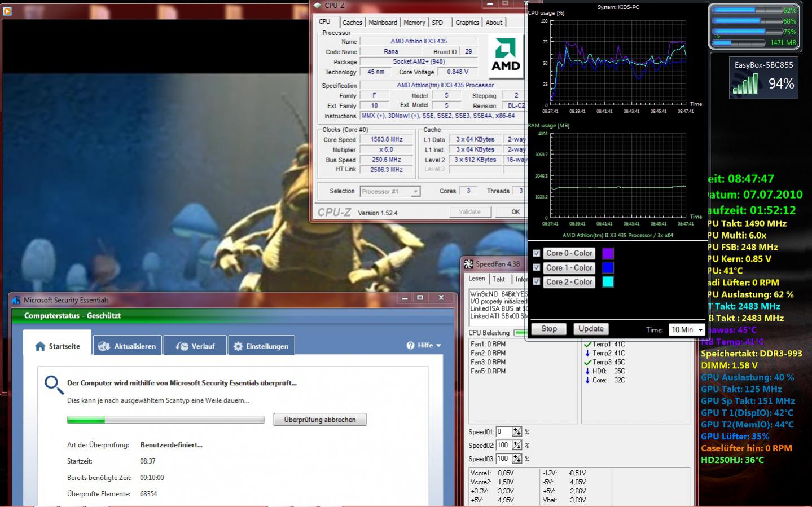
Task: Click the Speed01 value field
Action: [503, 432]
